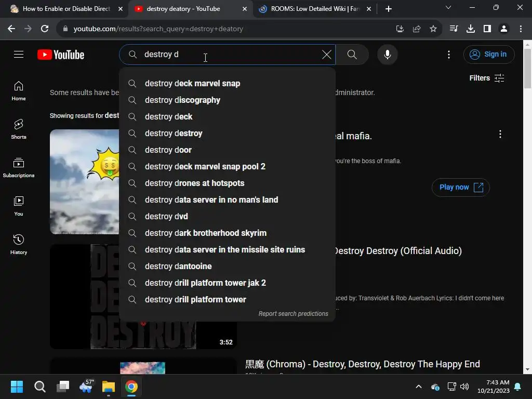Expand the tab search chevron
This screenshot has width=532, height=399.
tap(448, 7)
